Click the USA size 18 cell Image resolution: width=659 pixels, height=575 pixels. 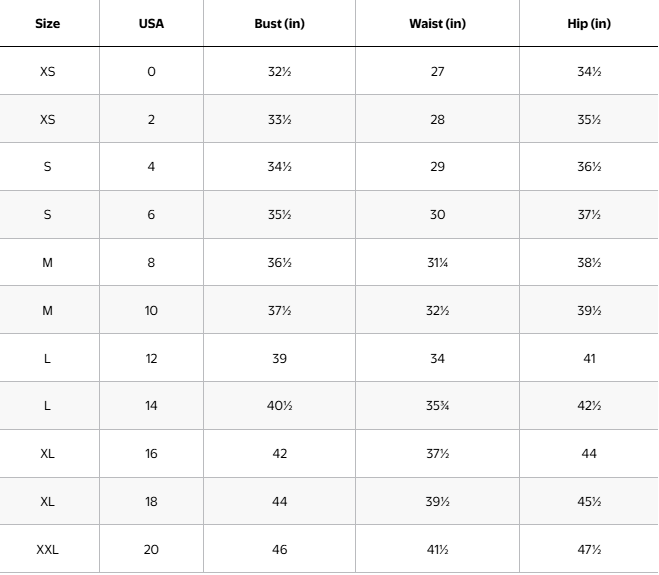click(151, 502)
